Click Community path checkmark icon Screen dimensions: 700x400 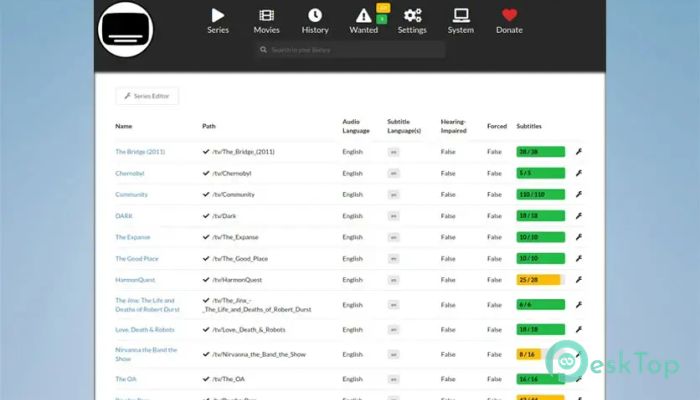(206, 194)
